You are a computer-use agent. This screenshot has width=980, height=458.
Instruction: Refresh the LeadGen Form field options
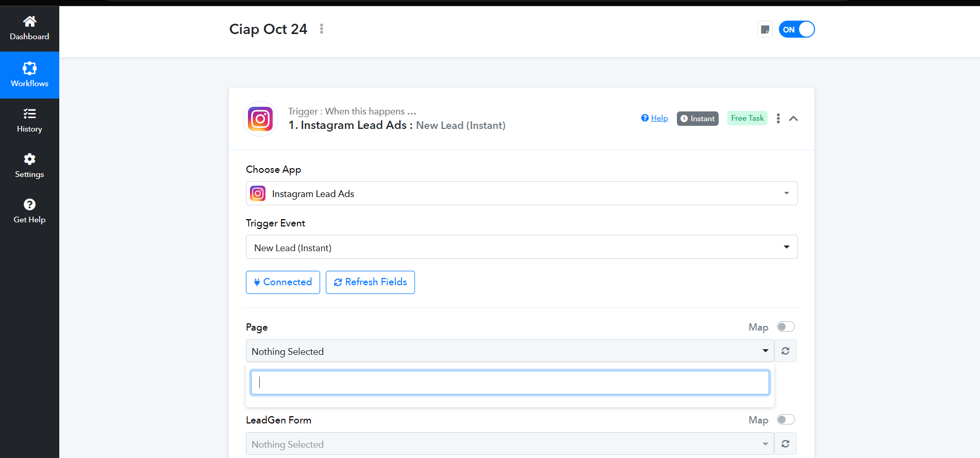(x=786, y=444)
